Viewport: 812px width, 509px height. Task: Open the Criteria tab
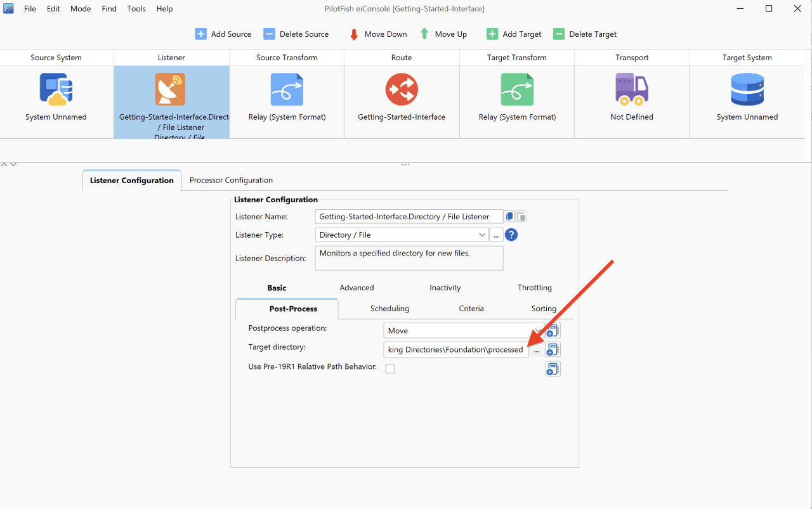click(x=471, y=309)
